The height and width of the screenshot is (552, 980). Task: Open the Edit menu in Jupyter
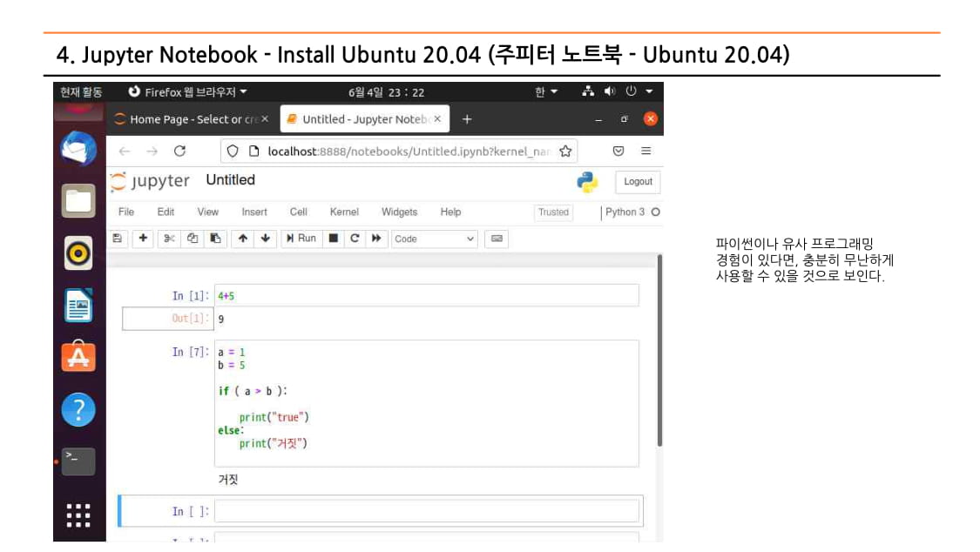pos(166,212)
